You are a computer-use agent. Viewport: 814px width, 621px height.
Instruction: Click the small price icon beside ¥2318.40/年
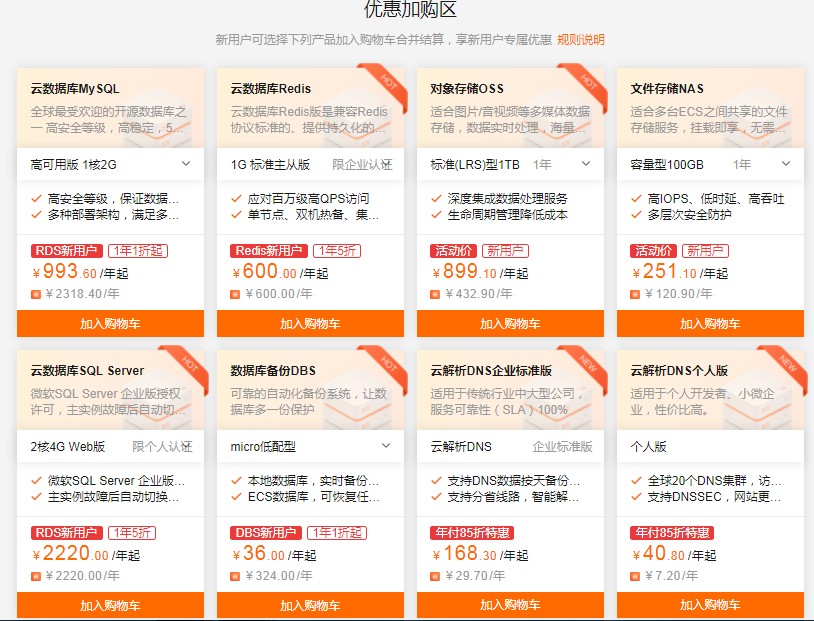coord(36,294)
